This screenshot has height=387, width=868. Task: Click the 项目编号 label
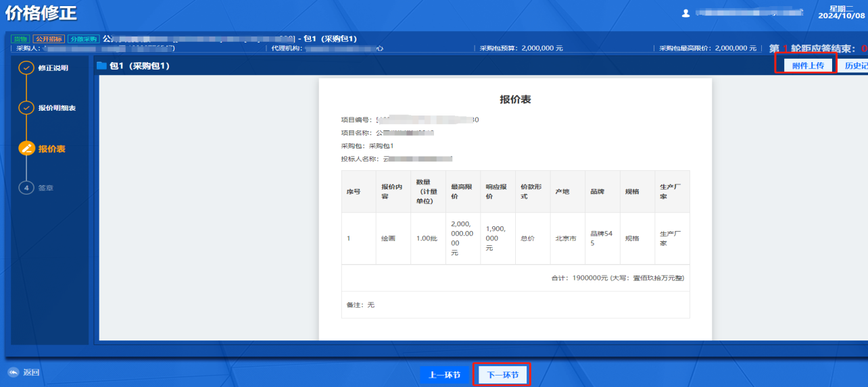point(356,120)
